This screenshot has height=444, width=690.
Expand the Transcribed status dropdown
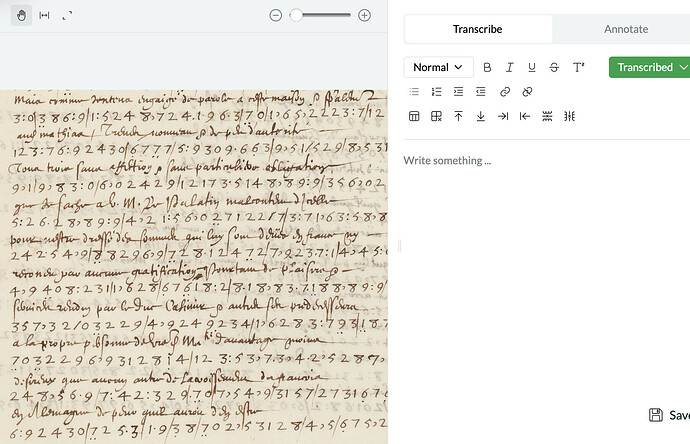683,68
